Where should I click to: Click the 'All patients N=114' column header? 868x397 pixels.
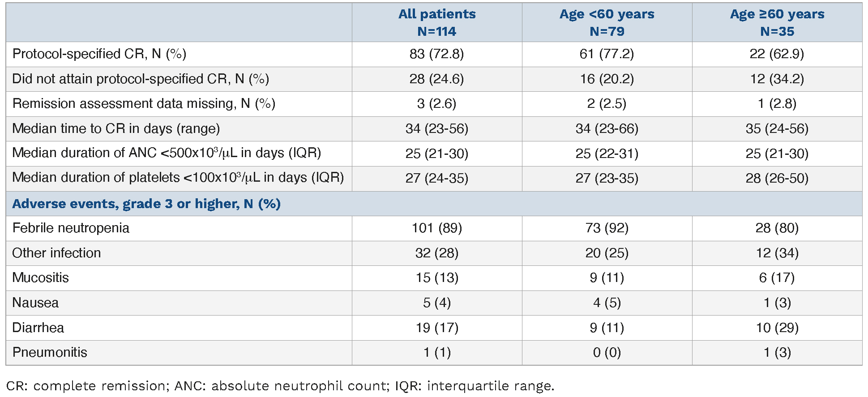436,22
